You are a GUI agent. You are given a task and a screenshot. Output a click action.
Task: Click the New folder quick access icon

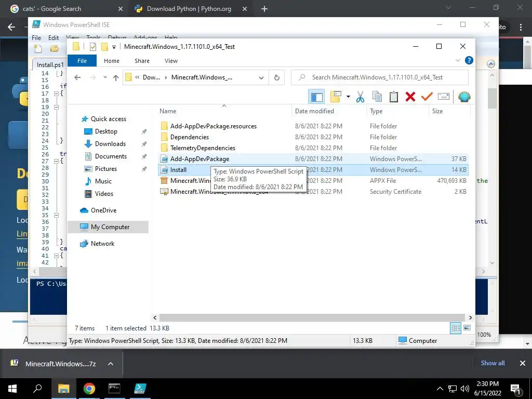point(104,47)
